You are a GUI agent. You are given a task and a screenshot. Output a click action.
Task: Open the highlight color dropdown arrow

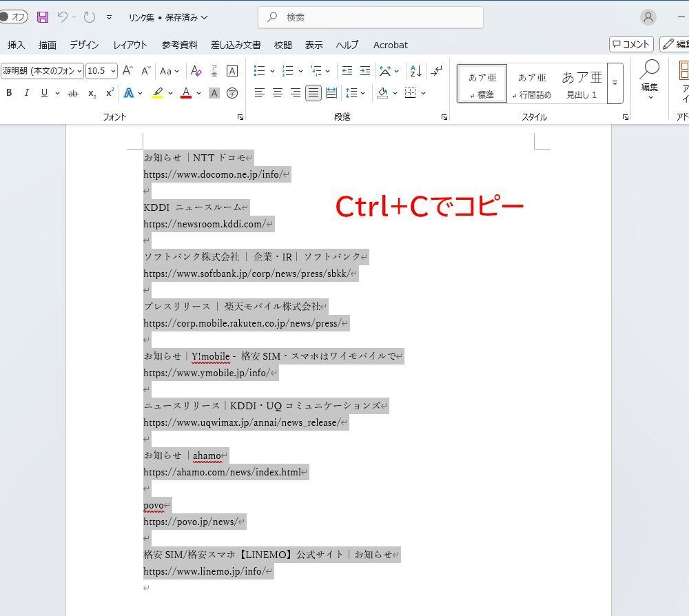click(170, 93)
